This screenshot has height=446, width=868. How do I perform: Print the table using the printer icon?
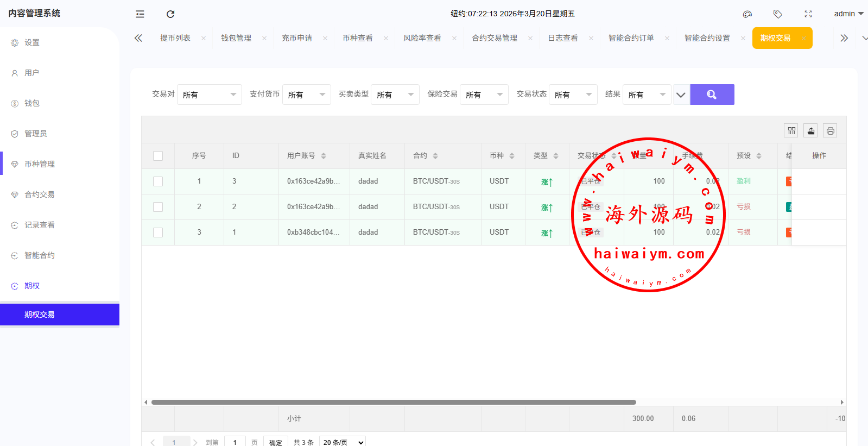click(x=830, y=130)
